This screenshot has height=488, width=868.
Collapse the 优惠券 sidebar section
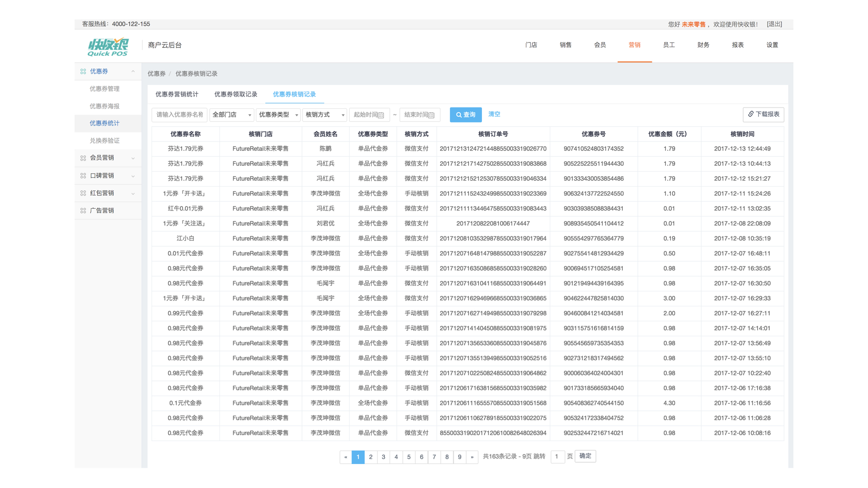pyautogui.click(x=133, y=71)
